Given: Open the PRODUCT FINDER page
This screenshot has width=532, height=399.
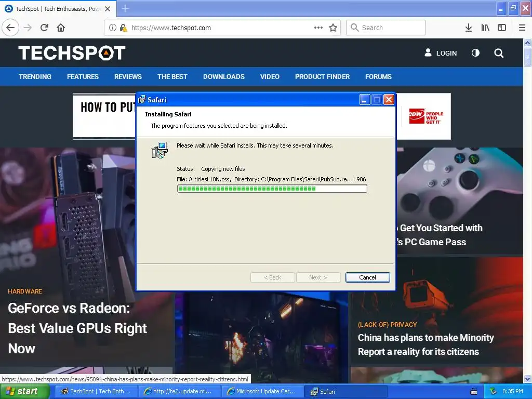Looking at the screenshot, I should point(322,77).
